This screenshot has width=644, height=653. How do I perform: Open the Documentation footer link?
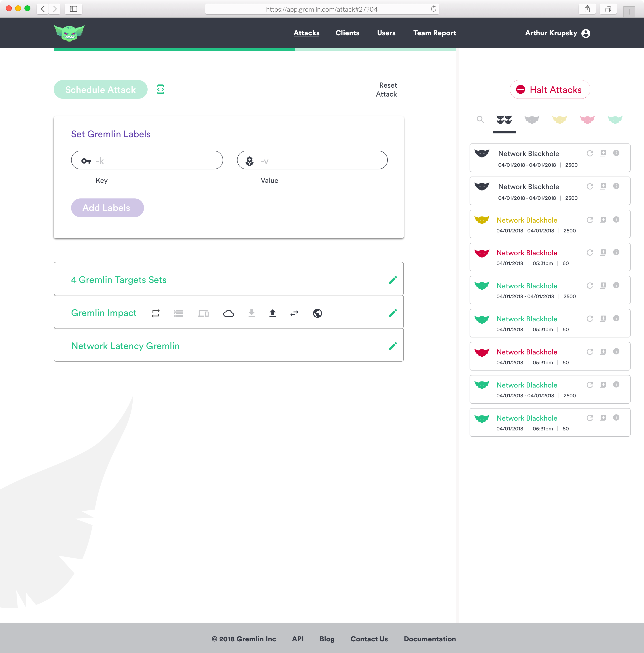pos(430,639)
